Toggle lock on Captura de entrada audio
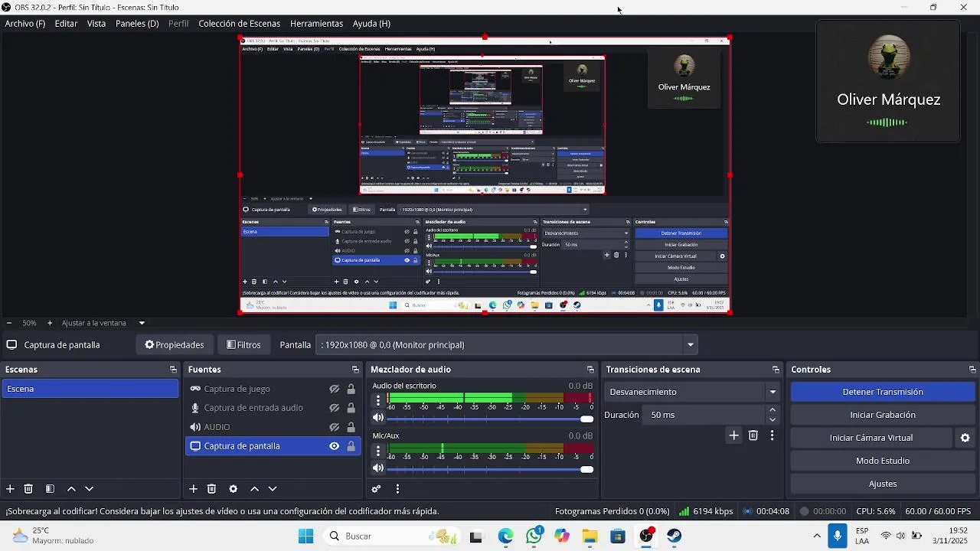This screenshot has height=551, width=980. pyautogui.click(x=351, y=408)
